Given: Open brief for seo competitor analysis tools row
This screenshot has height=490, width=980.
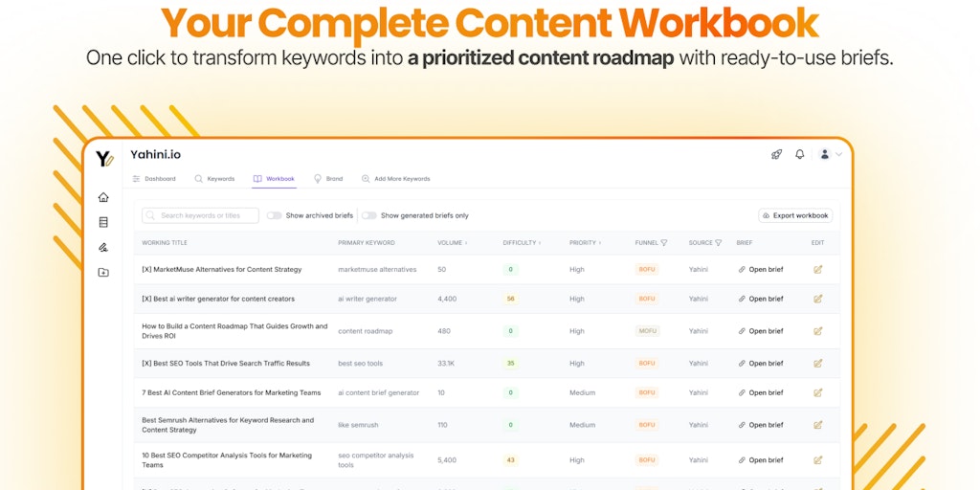Looking at the screenshot, I should (x=761, y=460).
